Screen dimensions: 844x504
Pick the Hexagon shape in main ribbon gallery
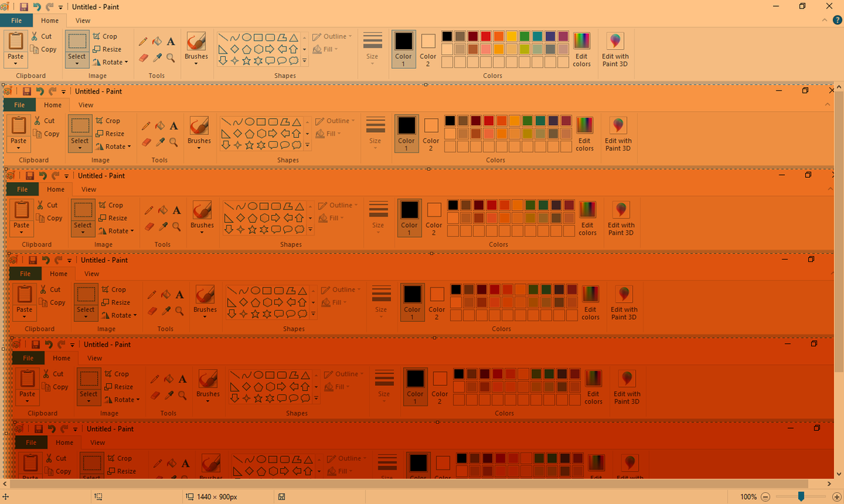point(259,49)
